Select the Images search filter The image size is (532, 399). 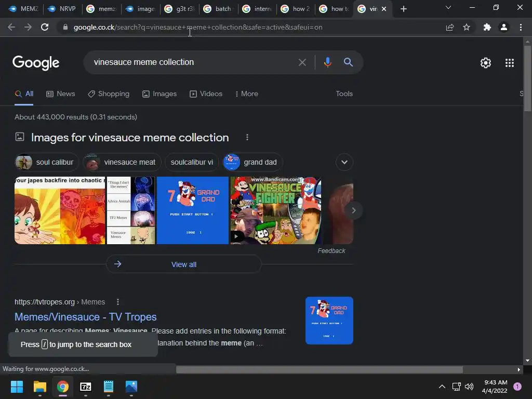[x=159, y=94]
